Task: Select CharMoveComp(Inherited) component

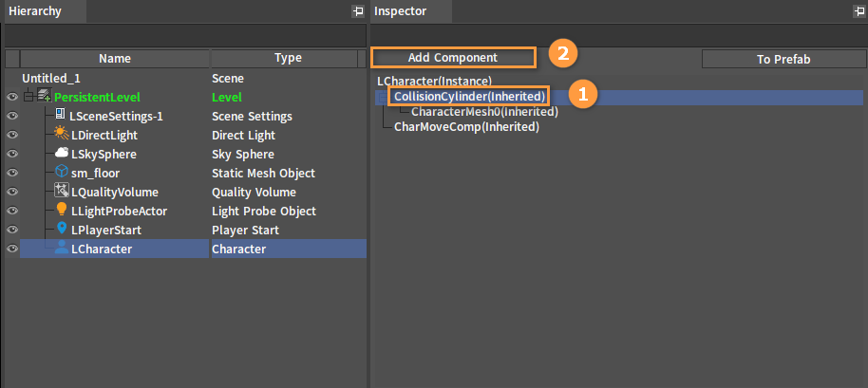Action: [x=466, y=126]
